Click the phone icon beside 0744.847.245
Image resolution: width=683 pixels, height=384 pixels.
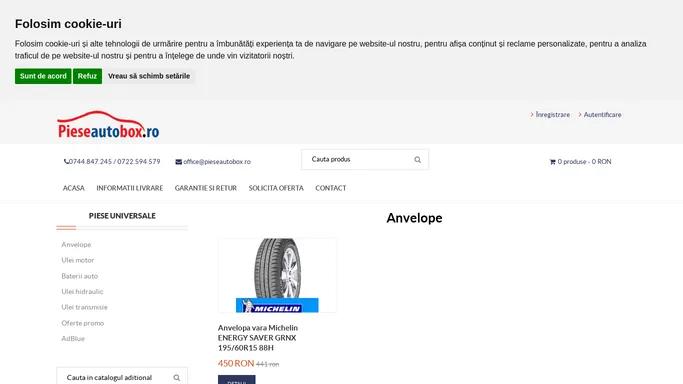point(66,162)
